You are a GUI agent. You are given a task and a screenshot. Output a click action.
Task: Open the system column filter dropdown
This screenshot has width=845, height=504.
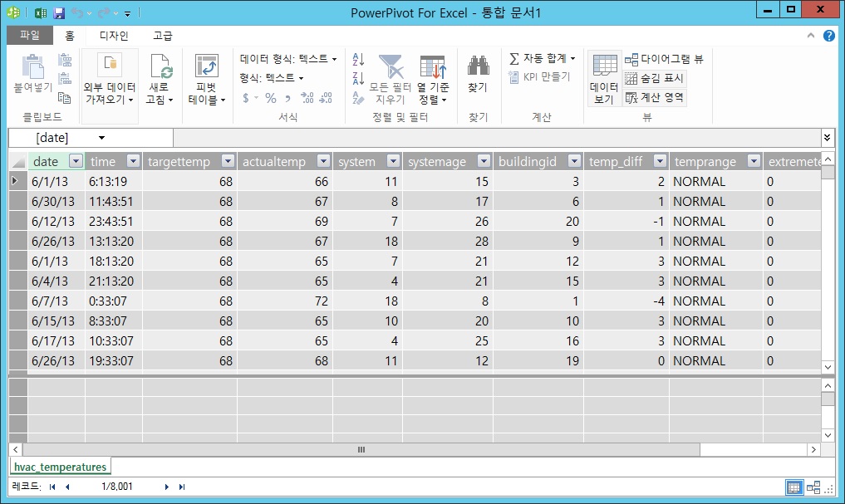point(393,161)
